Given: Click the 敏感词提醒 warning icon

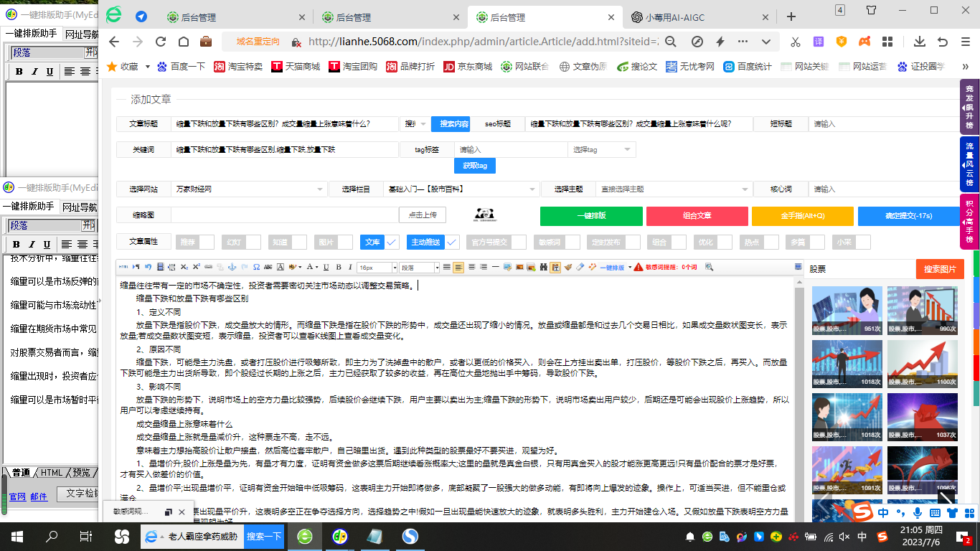Looking at the screenshot, I should [639, 267].
